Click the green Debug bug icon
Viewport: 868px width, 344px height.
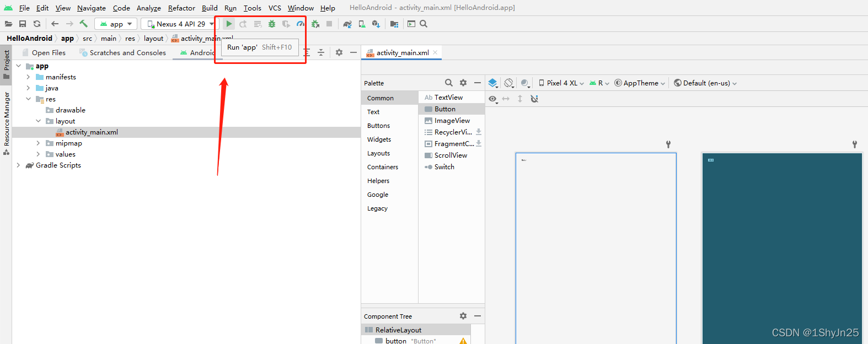[272, 24]
